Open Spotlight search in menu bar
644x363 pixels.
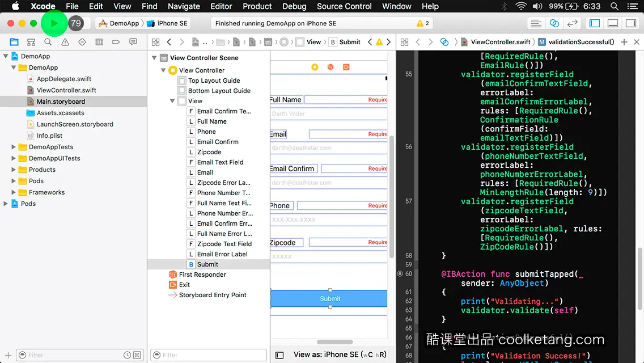point(615,6)
